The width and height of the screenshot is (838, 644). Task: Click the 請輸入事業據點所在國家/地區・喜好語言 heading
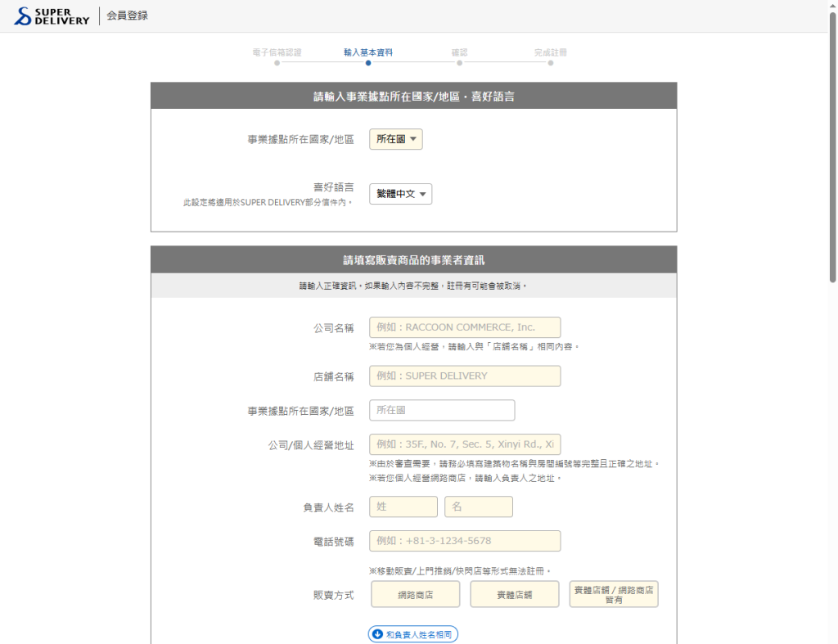pos(413,97)
